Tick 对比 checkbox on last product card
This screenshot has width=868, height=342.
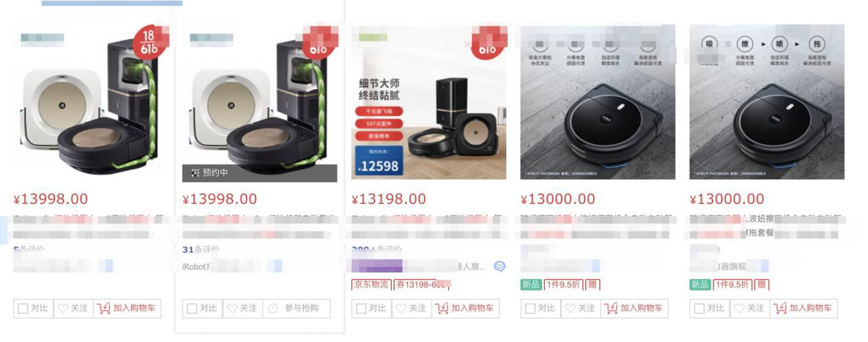[x=699, y=308]
